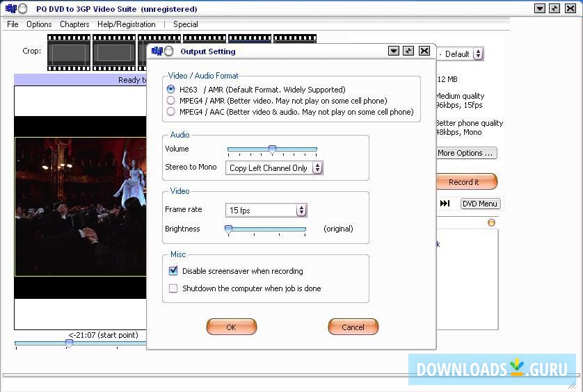583x392 pixels.
Task: Open the DVD Menu button
Action: click(480, 204)
